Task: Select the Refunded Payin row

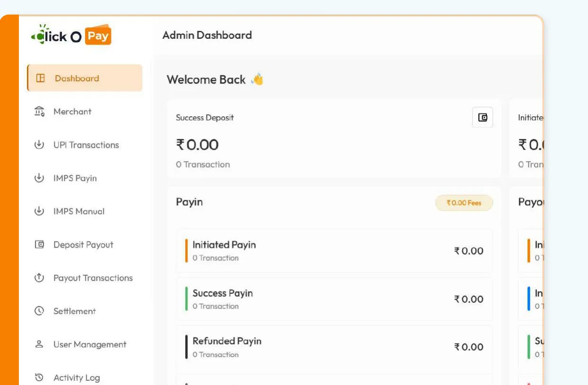Action: [334, 347]
